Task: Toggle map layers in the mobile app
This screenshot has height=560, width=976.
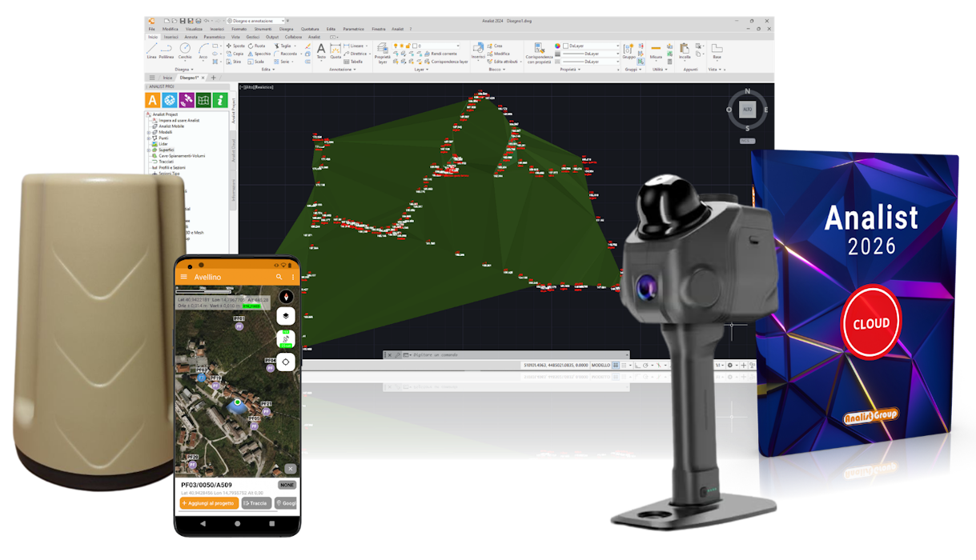Action: pos(286,315)
